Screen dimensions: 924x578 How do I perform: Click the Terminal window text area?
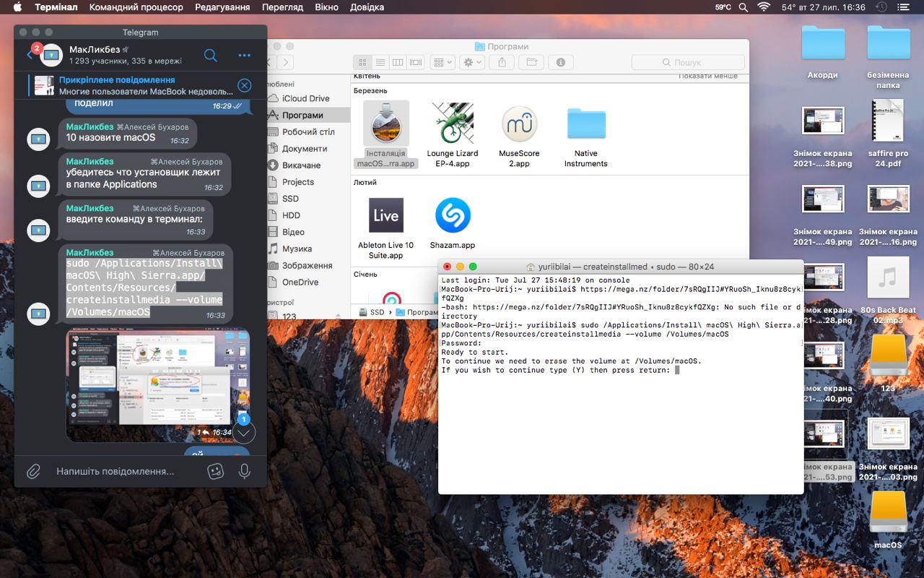(621, 384)
